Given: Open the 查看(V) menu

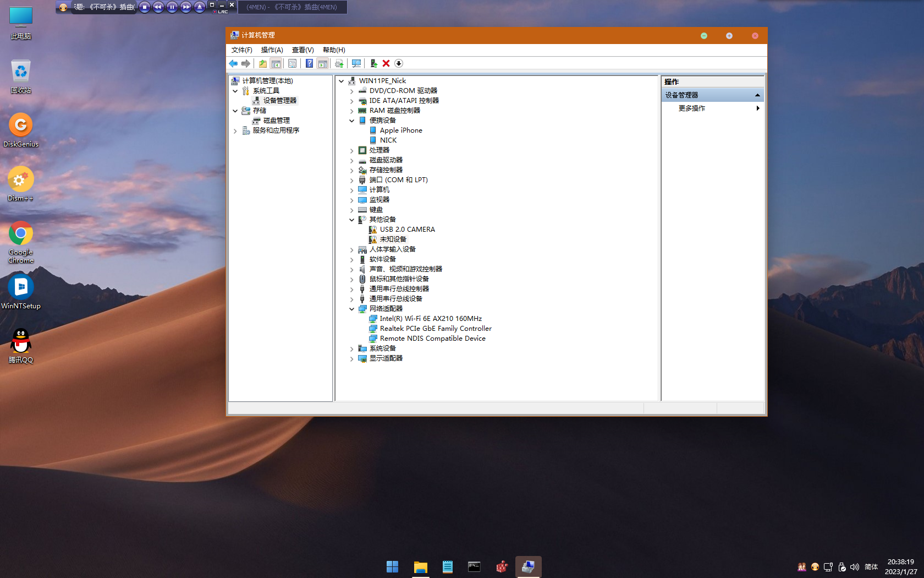Looking at the screenshot, I should pos(302,50).
